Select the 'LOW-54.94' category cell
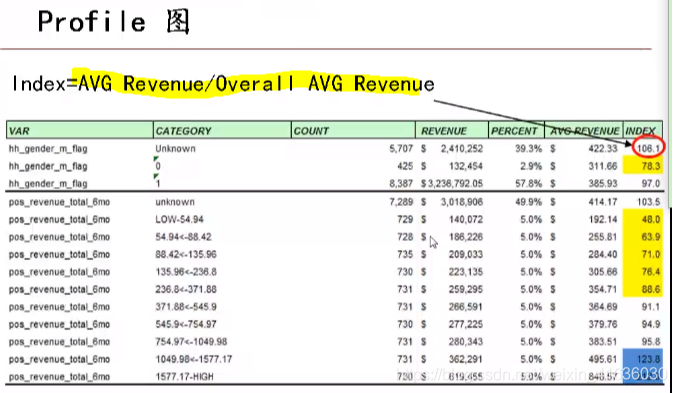 [180, 219]
